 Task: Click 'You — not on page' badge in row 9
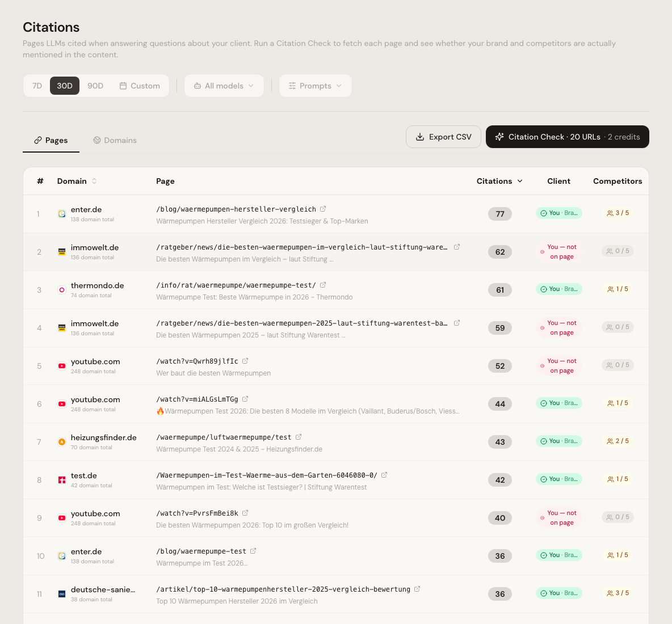coord(559,518)
